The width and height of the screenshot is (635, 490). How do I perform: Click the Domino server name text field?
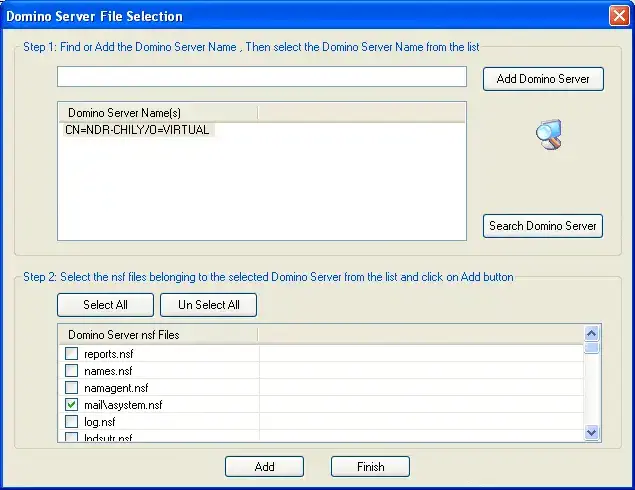click(261, 77)
